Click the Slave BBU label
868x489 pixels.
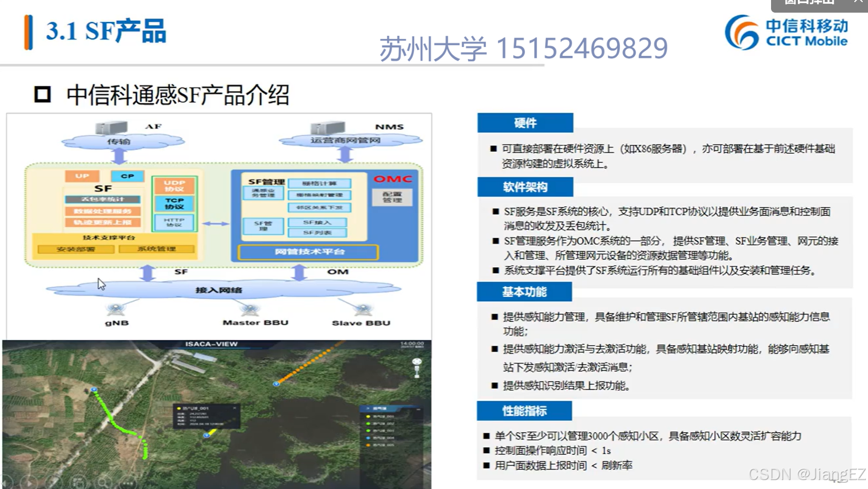tap(361, 323)
